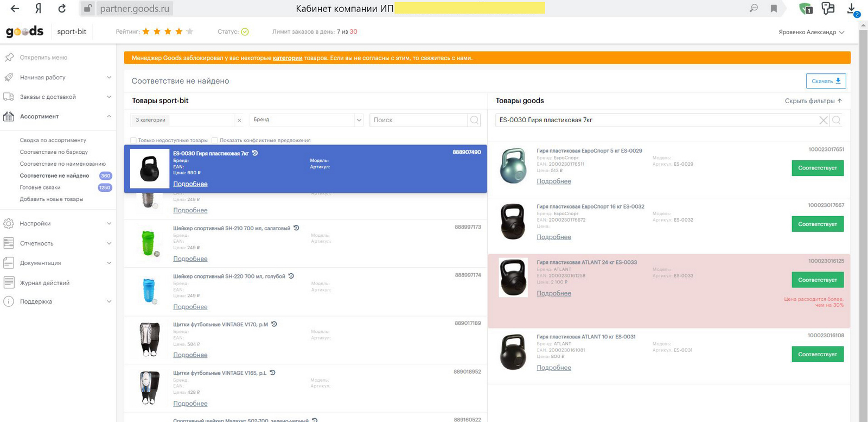The width and height of the screenshot is (868, 422).
Task: Expand the Настройки section
Action: [109, 224]
